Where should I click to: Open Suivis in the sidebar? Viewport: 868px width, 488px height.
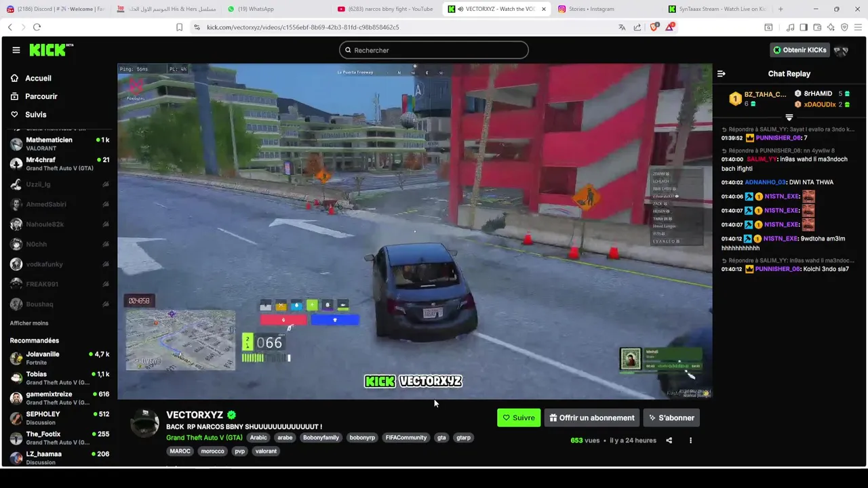[x=35, y=115]
